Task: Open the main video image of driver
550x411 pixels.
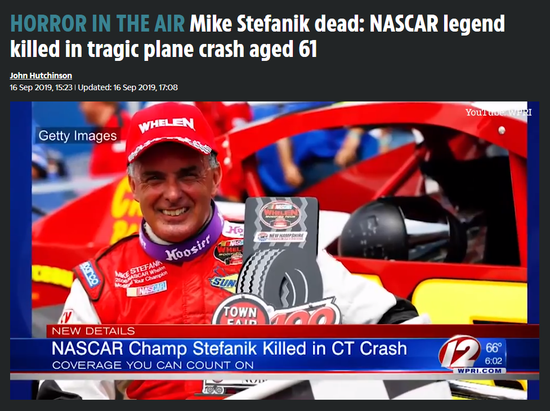Action: pos(275,250)
